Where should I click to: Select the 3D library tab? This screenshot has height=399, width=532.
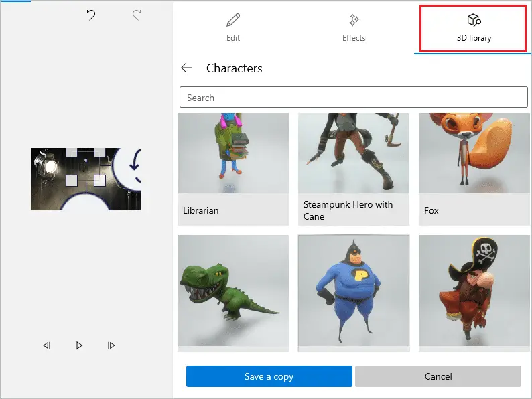pyautogui.click(x=474, y=29)
